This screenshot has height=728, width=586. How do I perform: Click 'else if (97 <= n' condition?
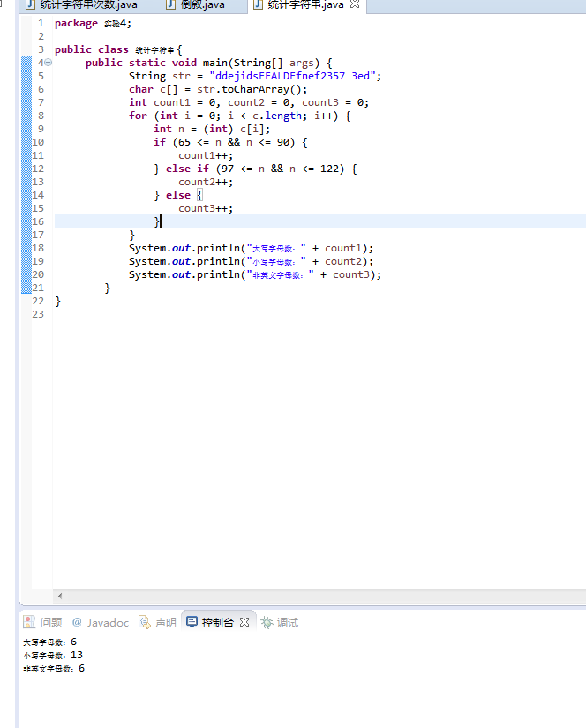(215, 169)
